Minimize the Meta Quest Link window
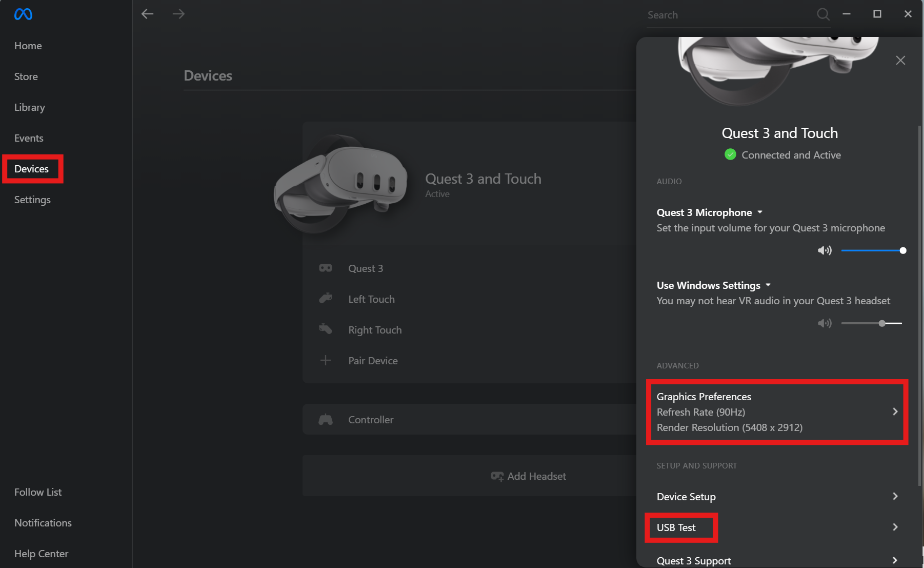Screen dimensions: 924x568 (847, 14)
